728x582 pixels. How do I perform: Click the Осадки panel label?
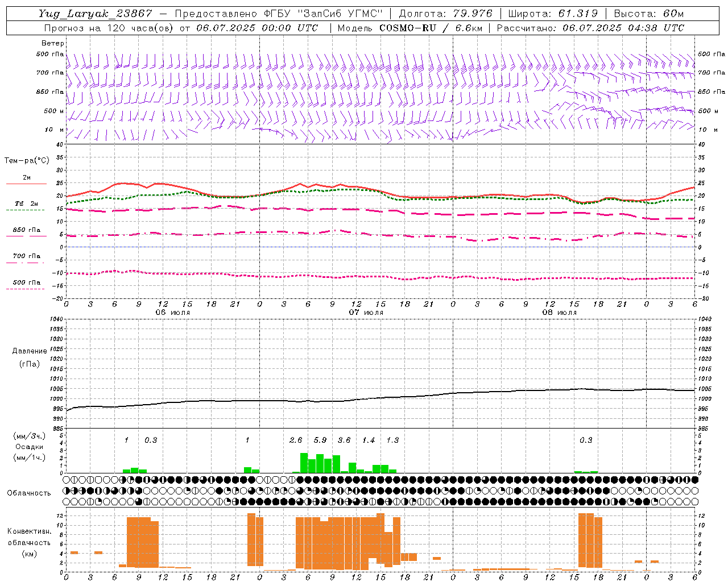(x=29, y=447)
